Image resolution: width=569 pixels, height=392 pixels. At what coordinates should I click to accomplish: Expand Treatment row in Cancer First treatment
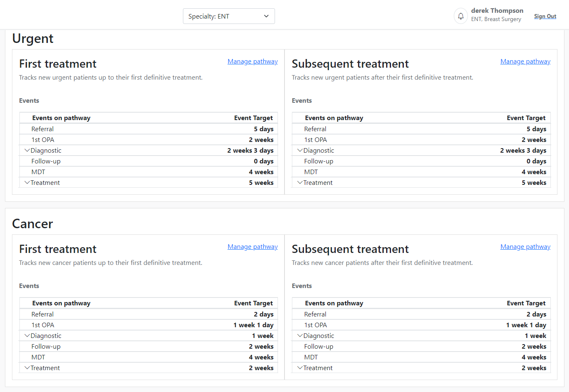[x=27, y=368]
